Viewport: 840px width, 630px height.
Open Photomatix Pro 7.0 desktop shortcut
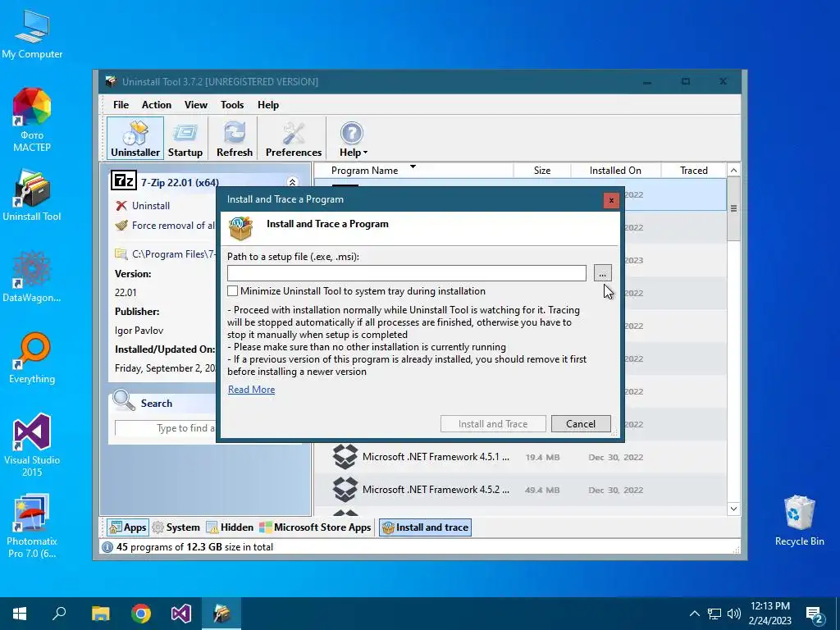[x=32, y=527]
